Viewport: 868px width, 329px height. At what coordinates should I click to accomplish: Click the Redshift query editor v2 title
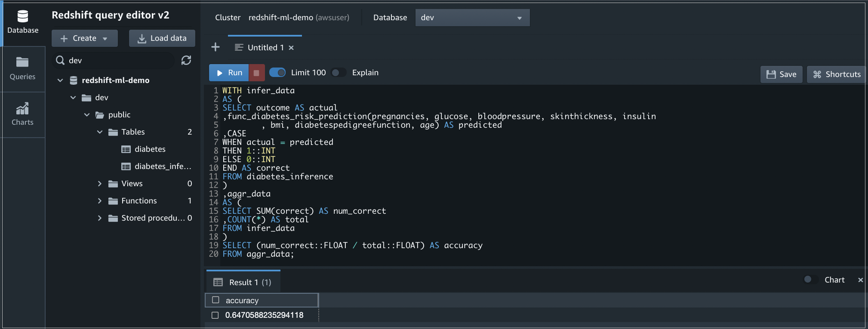click(111, 15)
